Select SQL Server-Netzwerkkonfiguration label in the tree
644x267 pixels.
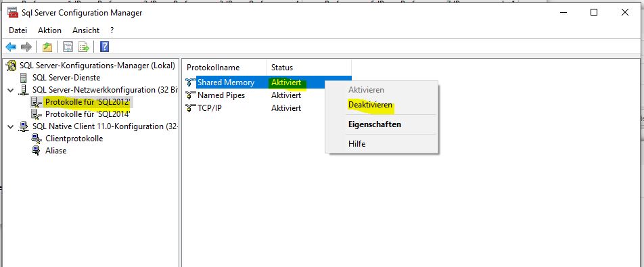point(105,90)
